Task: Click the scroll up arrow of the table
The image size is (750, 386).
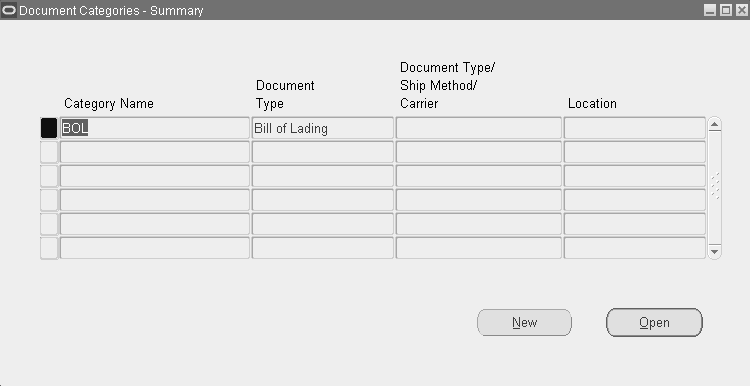Action: click(x=714, y=125)
